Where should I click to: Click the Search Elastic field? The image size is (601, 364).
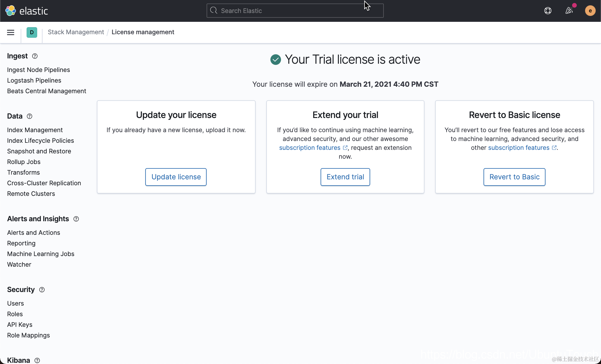(295, 11)
